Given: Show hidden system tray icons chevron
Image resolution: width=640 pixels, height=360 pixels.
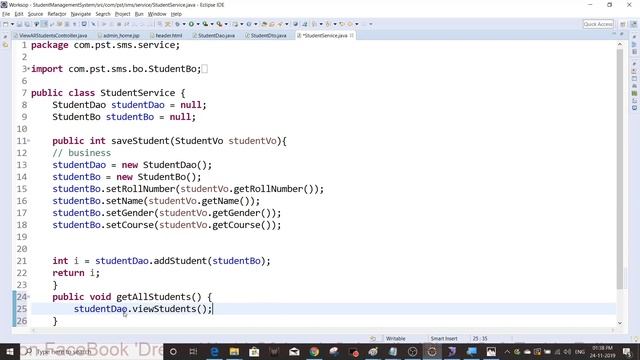Looking at the screenshot, I should coord(507,351).
